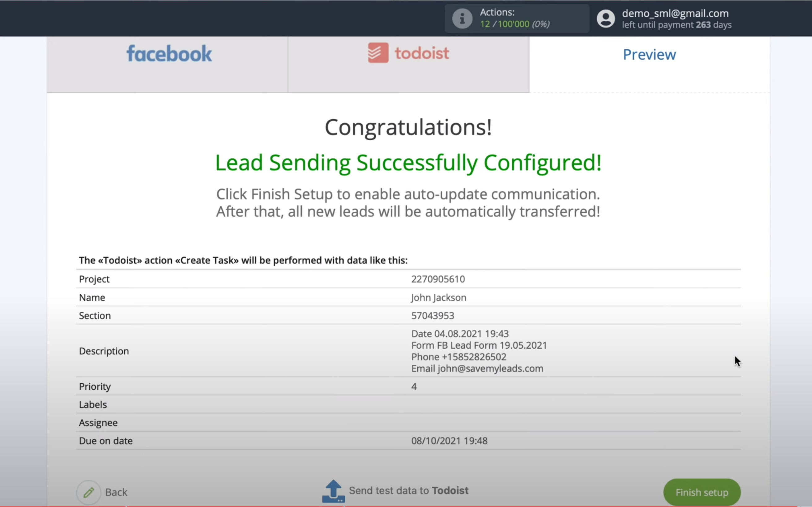Click the Description email field entry
This screenshot has height=507, width=812.
[477, 368]
